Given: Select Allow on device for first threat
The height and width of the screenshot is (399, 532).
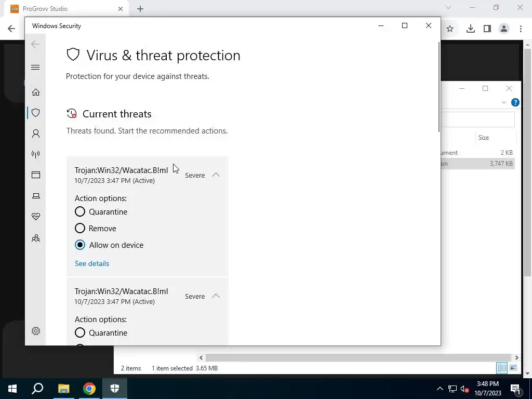Looking at the screenshot, I should (79, 245).
